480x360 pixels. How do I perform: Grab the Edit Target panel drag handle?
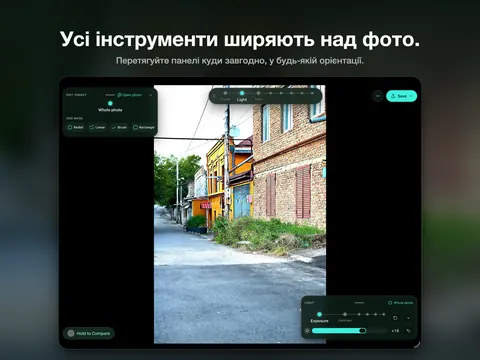110,95
